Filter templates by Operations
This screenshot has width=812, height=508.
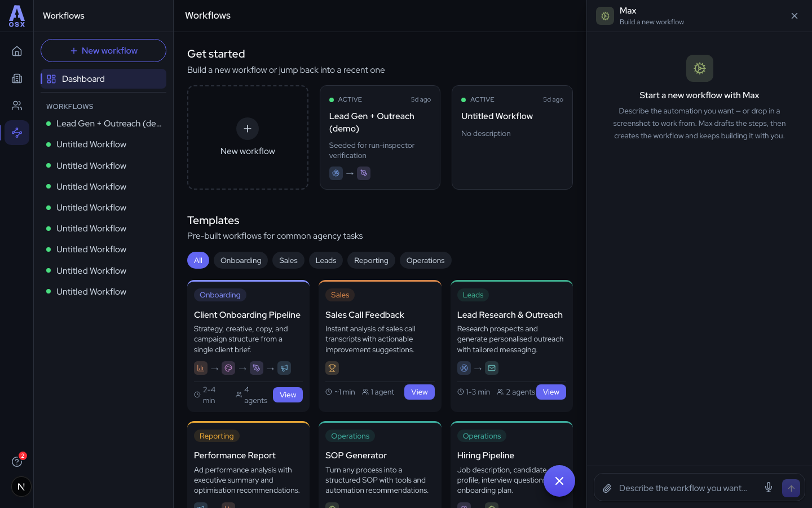click(x=426, y=260)
